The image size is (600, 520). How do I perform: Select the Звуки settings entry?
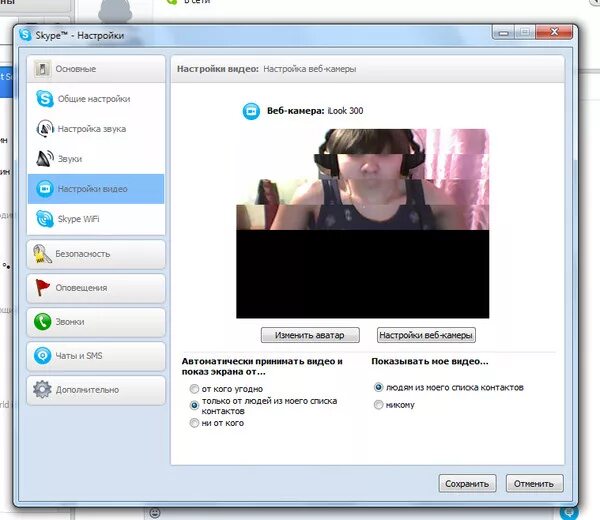pos(96,158)
